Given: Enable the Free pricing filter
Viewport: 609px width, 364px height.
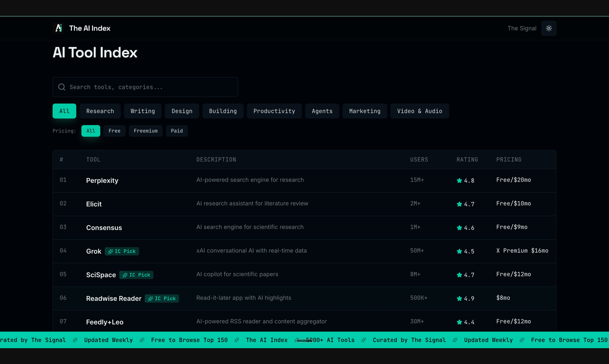Looking at the screenshot, I should click(x=114, y=130).
